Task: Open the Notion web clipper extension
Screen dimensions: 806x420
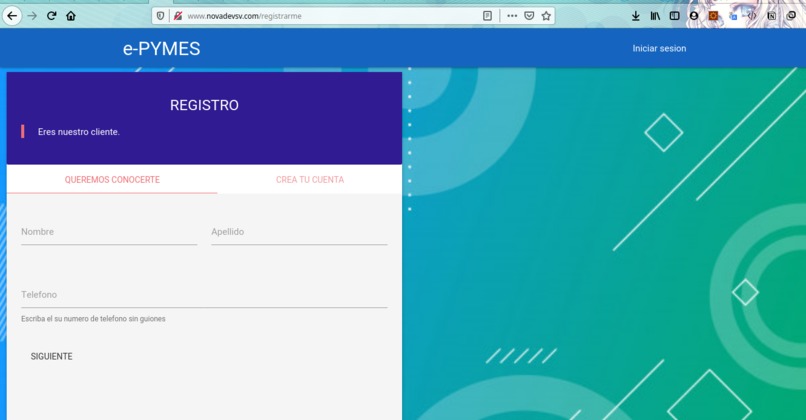Action: pos(772,16)
